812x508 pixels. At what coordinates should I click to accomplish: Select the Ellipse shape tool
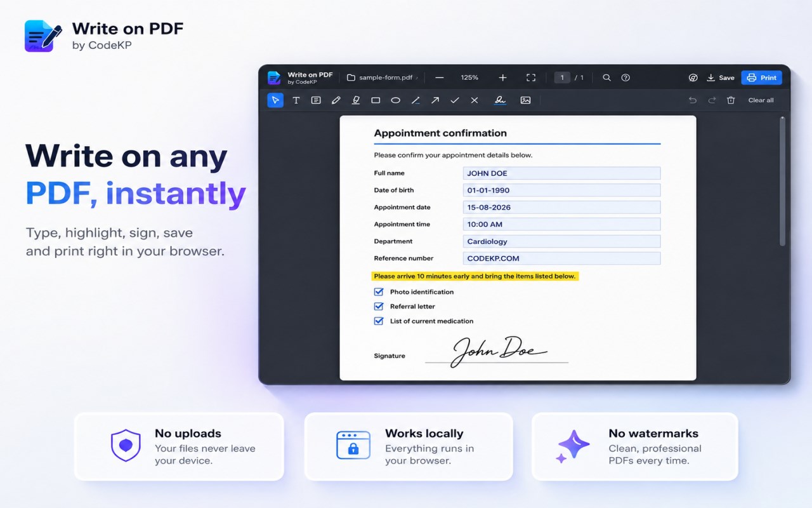395,100
